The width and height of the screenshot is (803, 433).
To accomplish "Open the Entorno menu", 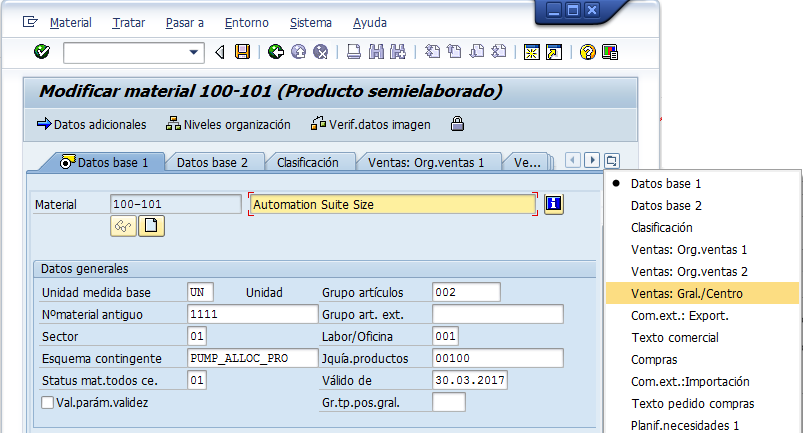I will pos(246,23).
